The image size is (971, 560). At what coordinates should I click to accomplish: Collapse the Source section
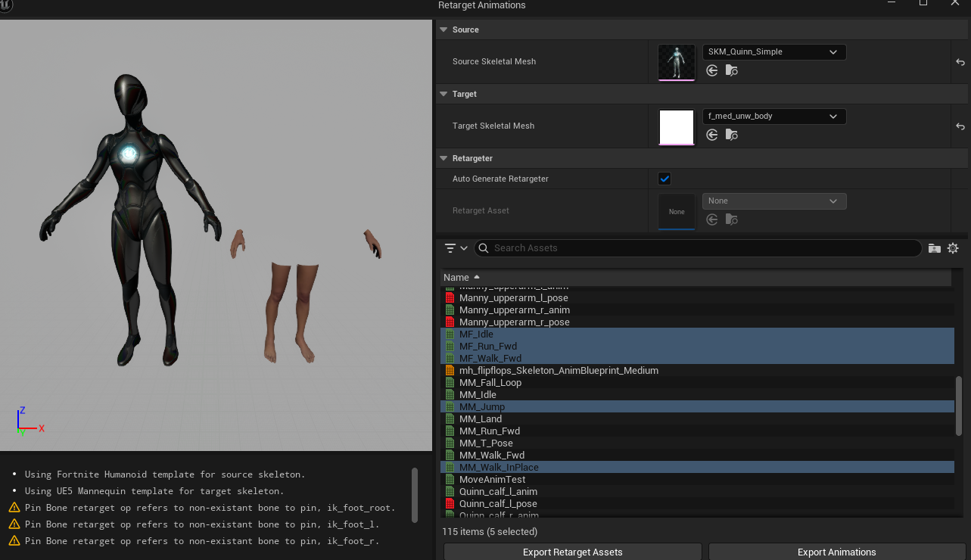444,30
